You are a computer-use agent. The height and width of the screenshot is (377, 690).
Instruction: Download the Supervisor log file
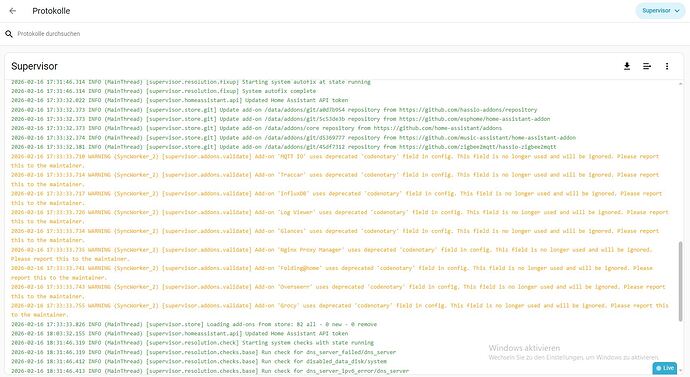[x=627, y=66]
